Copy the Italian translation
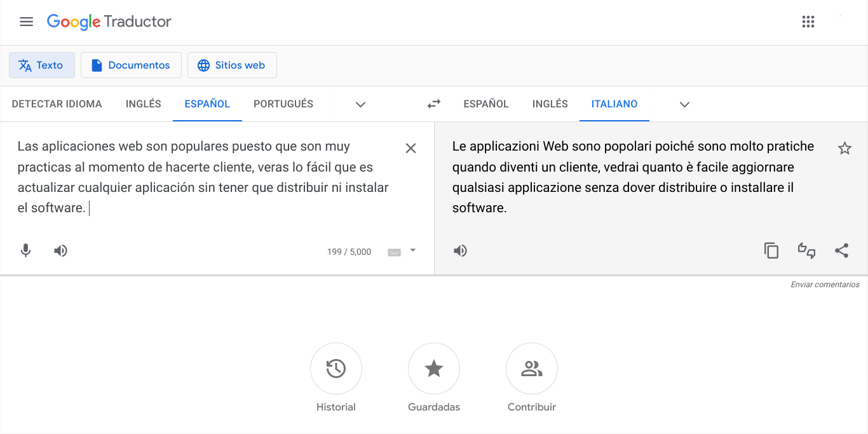Viewport: 868px width, 434px height. 771,250
